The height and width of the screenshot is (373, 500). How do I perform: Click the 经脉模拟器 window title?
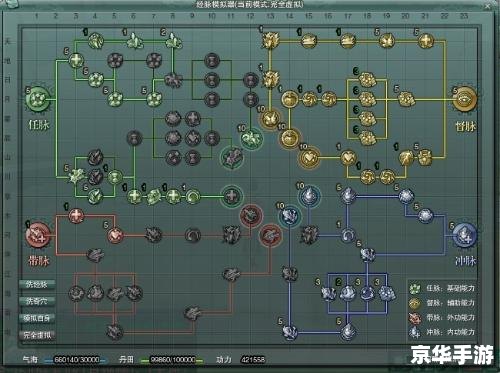click(x=250, y=5)
